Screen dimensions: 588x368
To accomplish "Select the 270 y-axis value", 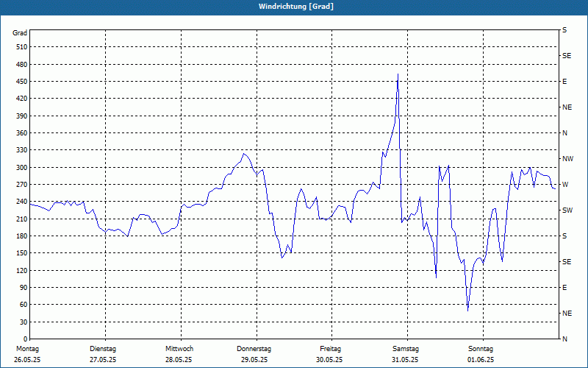I will (22, 185).
